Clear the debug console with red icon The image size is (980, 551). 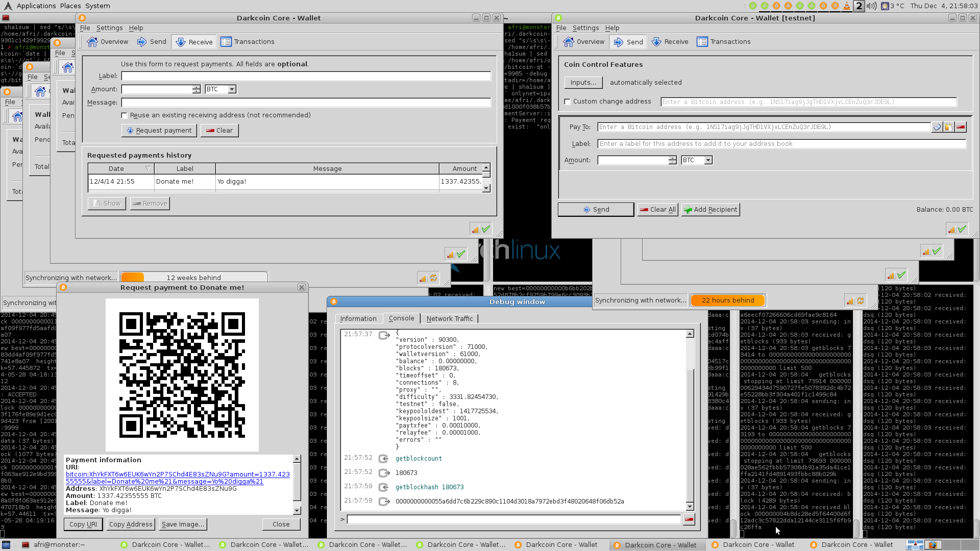tap(689, 519)
